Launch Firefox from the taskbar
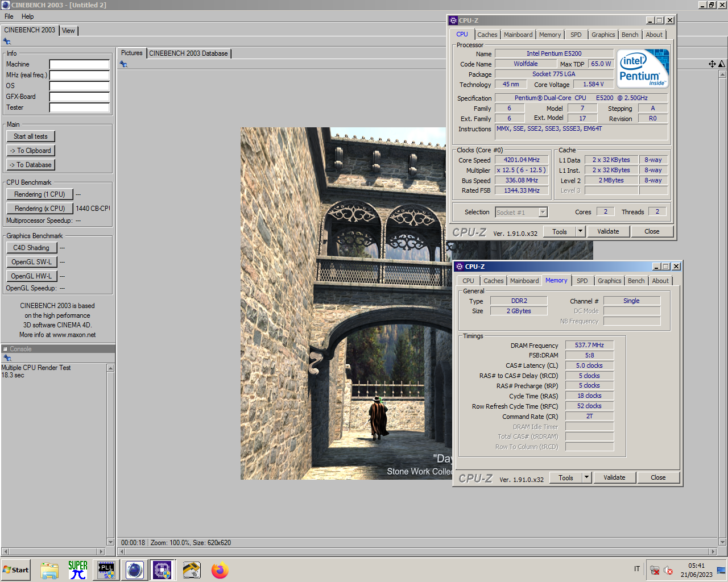Screen dimensions: 728x582 pyautogui.click(x=220, y=570)
